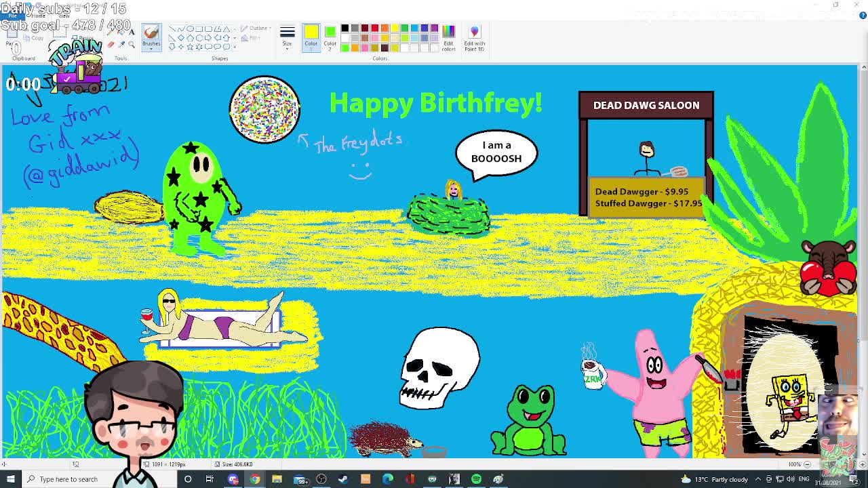Select Color 2 background box
The image size is (868, 488).
coord(330,37)
